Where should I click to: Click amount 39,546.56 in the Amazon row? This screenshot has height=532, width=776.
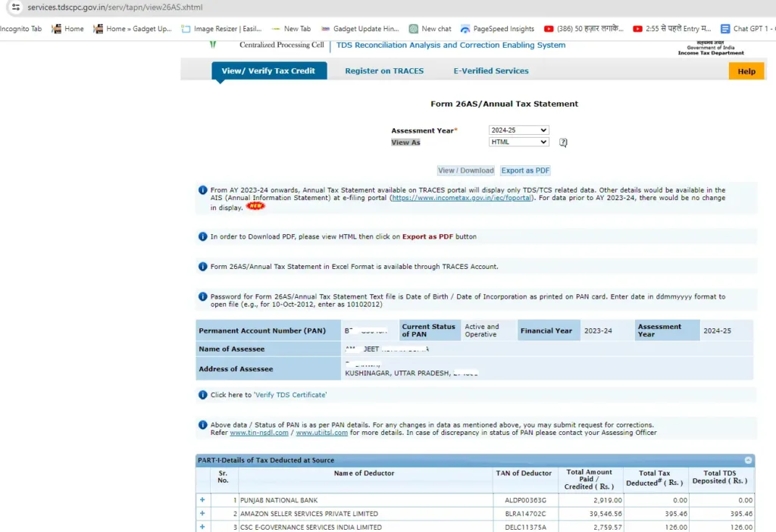(x=605, y=514)
